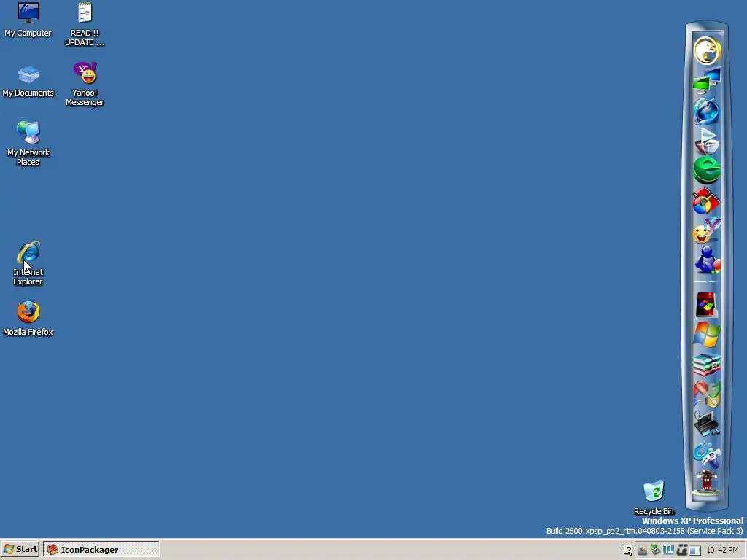This screenshot has height=560, width=747.
Task: Click the blue messenger buddy dock icon
Action: [707, 260]
